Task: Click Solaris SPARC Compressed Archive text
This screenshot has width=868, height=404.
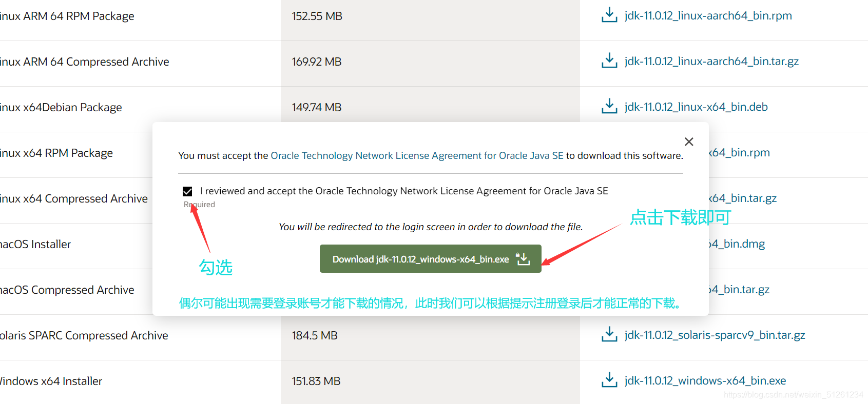Action: click(84, 336)
